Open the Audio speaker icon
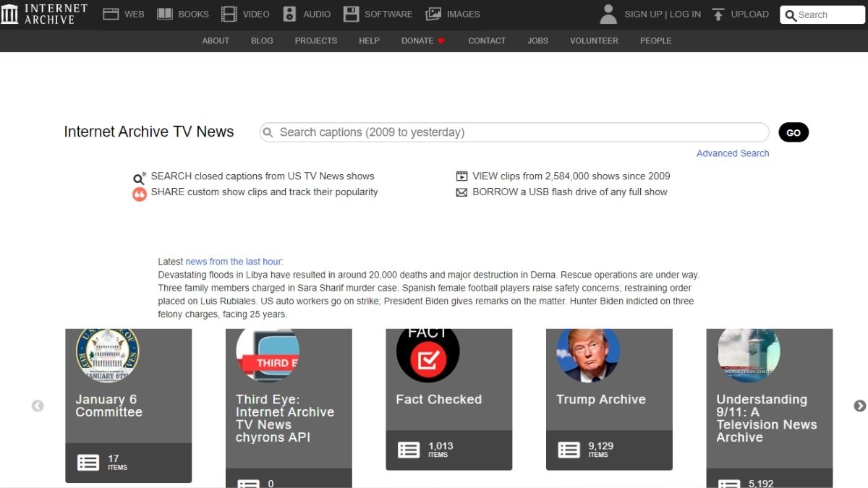Viewport: 868px width, 488px height. click(x=289, y=14)
